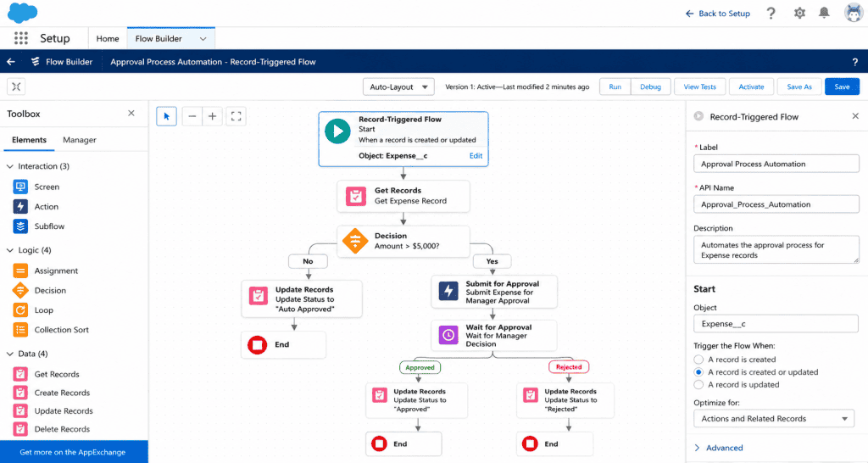868x463 pixels.
Task: Collapse the Logic (4) section
Action: (10, 250)
